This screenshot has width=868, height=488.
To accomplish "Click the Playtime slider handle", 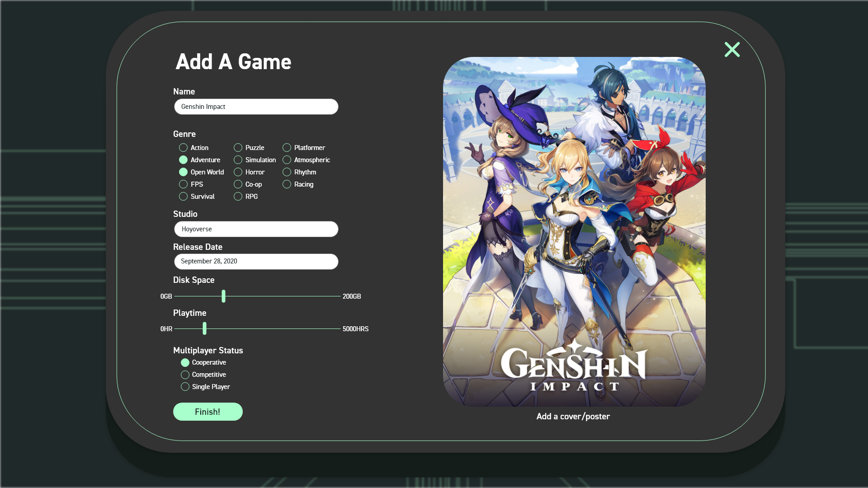I will (204, 328).
